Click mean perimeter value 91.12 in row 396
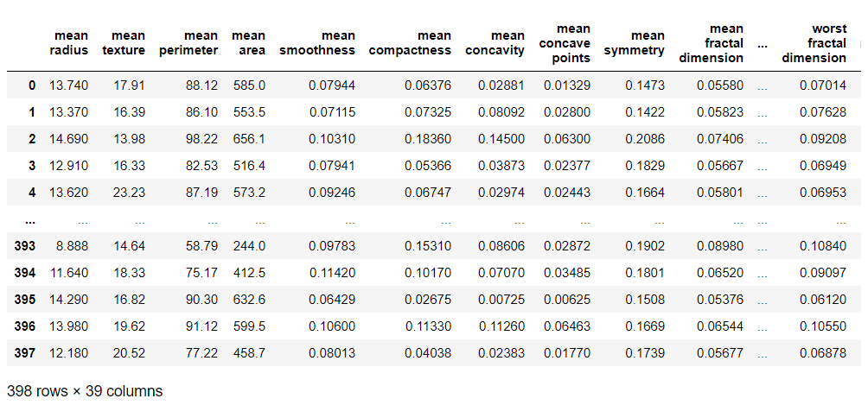The height and width of the screenshot is (405, 868). click(200, 327)
